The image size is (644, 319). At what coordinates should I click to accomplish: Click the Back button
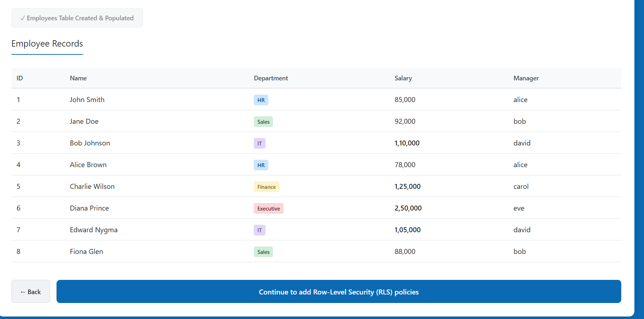point(31,292)
